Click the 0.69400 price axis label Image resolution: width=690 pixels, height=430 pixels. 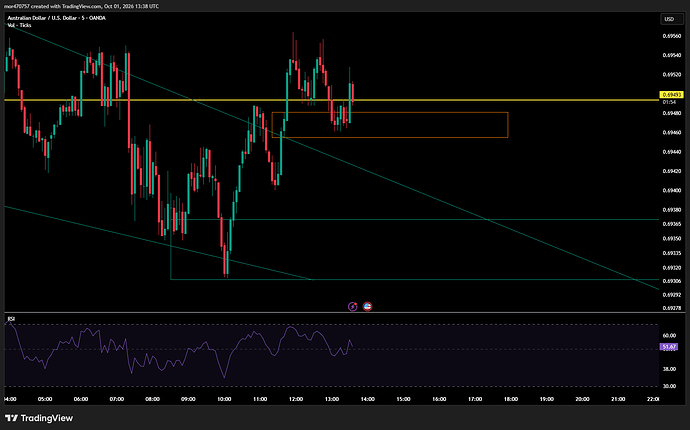[x=672, y=191]
